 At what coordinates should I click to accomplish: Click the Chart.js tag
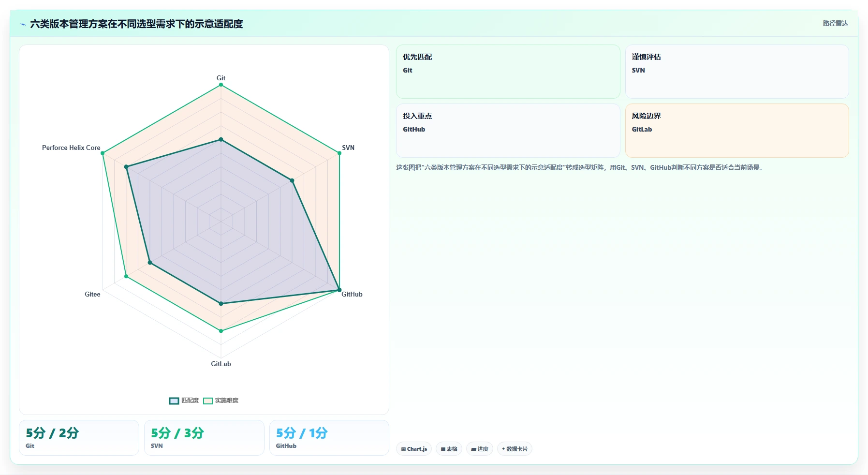click(414, 449)
